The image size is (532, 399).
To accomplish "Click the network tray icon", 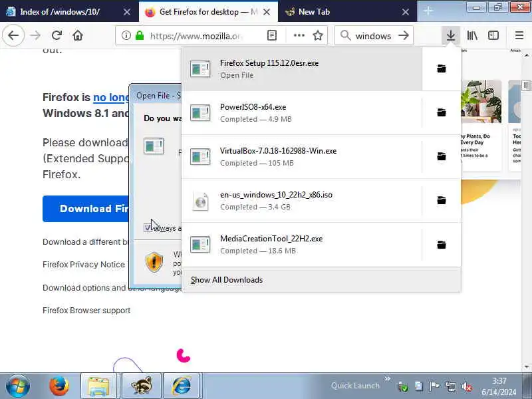I will pyautogui.click(x=451, y=386).
